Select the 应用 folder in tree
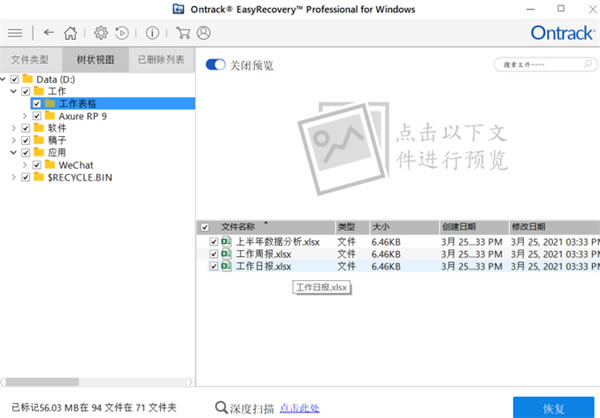 tap(57, 152)
